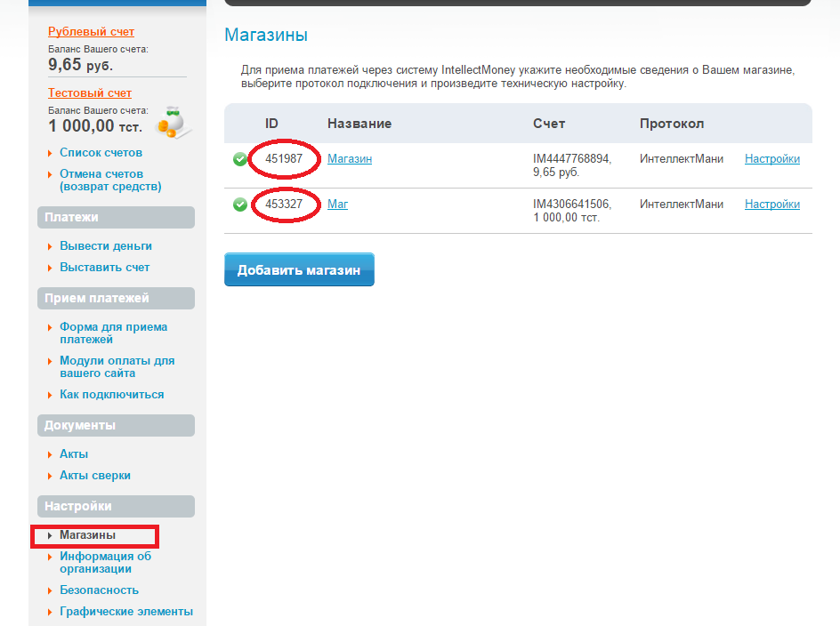This screenshot has height=626, width=840.
Task: Click the account IM4306641506
Action: coord(571,205)
